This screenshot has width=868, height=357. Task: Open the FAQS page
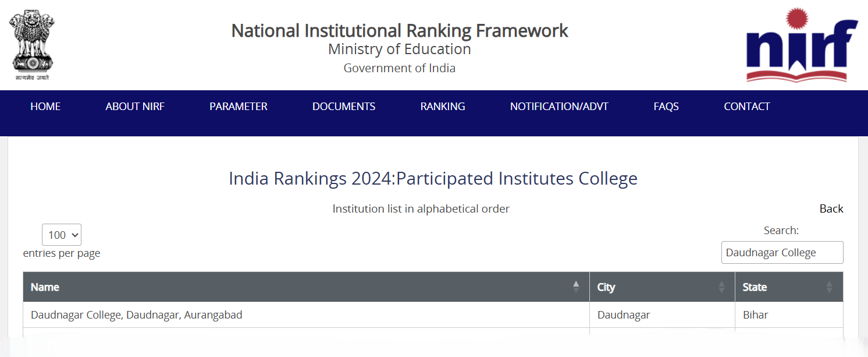click(x=666, y=107)
